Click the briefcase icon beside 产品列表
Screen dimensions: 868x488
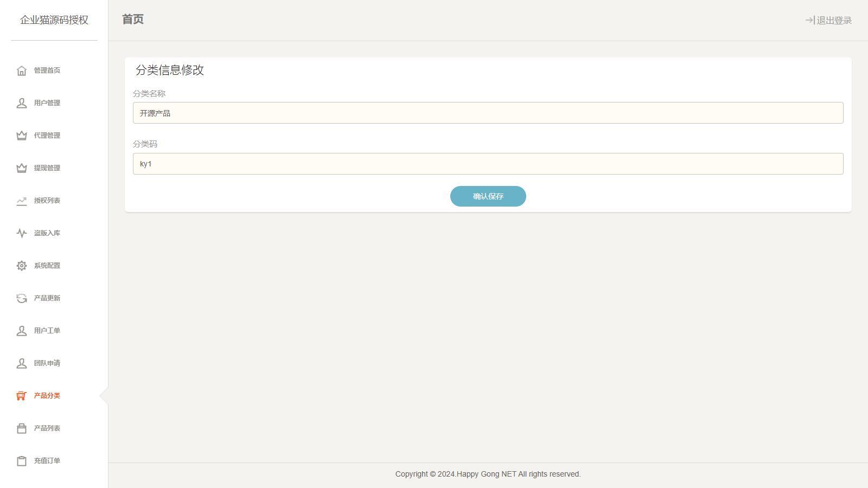22,428
